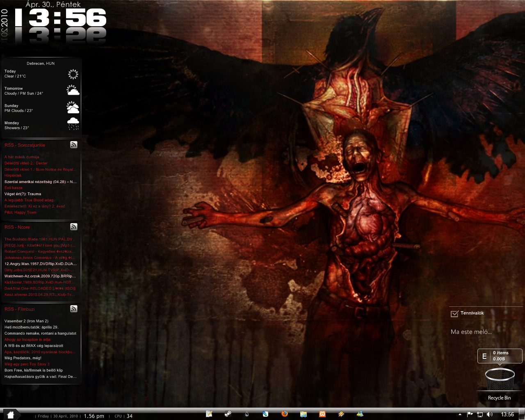Viewport: 525px width, 420px height.
Task: Click 'Friday | 30 April, 2010' taskbar date
Action: 58,416
